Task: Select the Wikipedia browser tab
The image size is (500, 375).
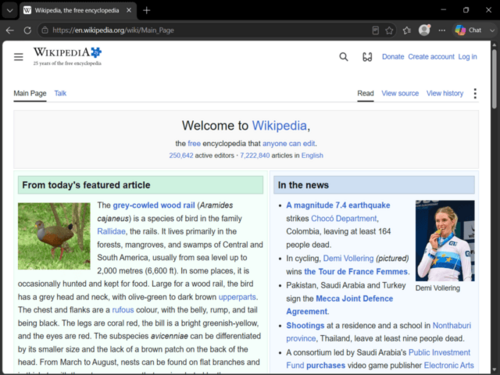Action: 77,10
